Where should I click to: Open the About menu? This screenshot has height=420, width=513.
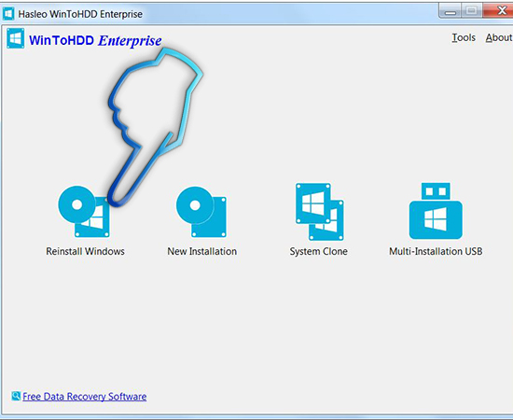[499, 37]
